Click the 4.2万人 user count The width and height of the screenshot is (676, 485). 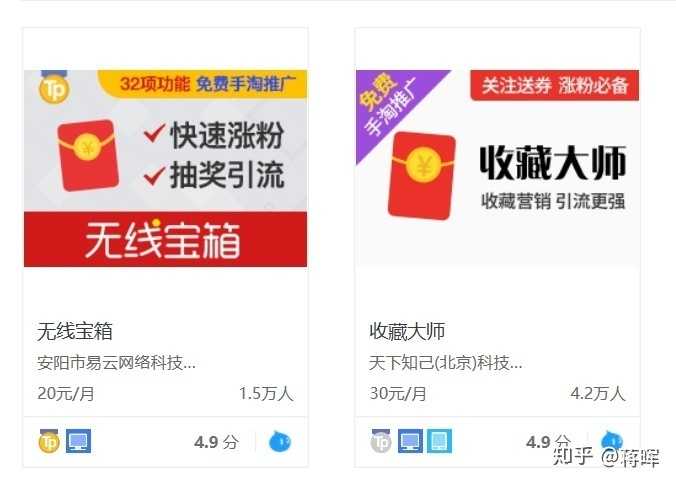coord(598,393)
